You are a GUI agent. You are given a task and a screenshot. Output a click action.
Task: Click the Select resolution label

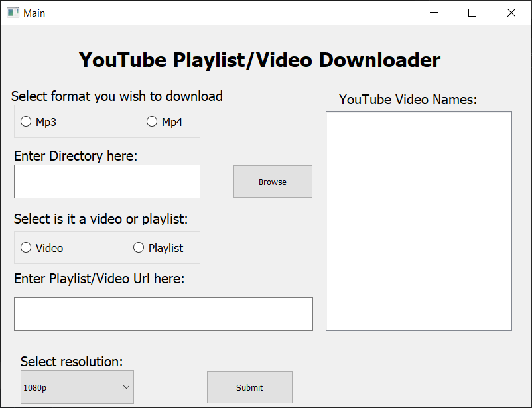tap(73, 362)
